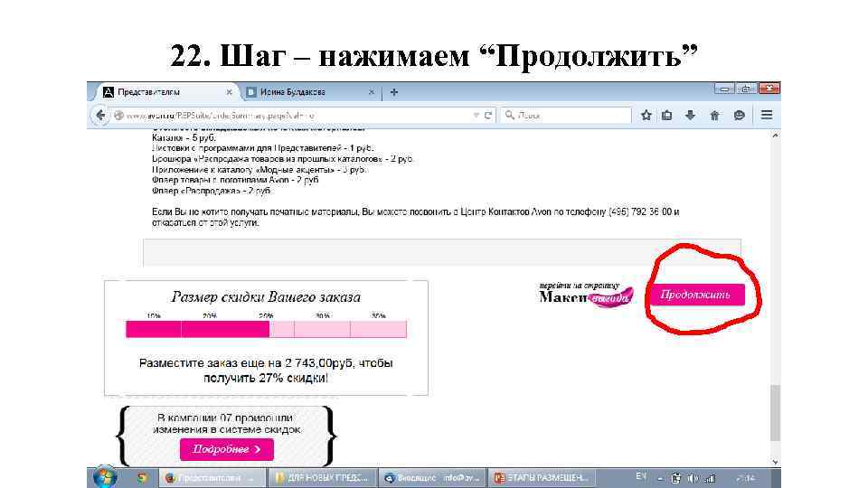Go back with the browser back arrow

[100, 115]
